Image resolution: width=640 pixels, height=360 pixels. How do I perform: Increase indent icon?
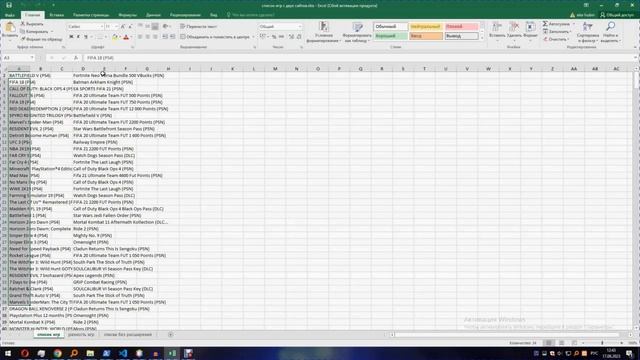coord(173,37)
